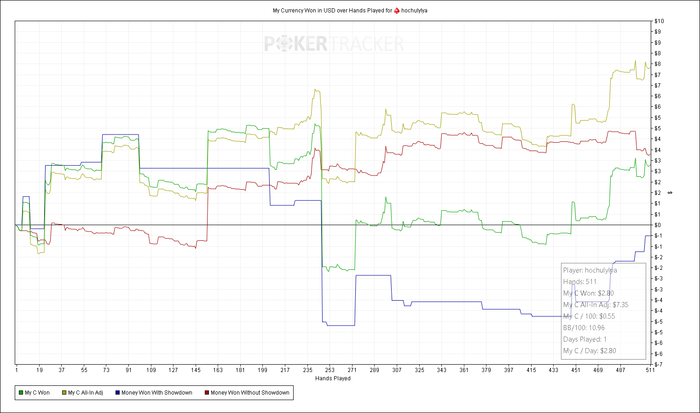Click My C / 100: $0.55 line

point(589,316)
